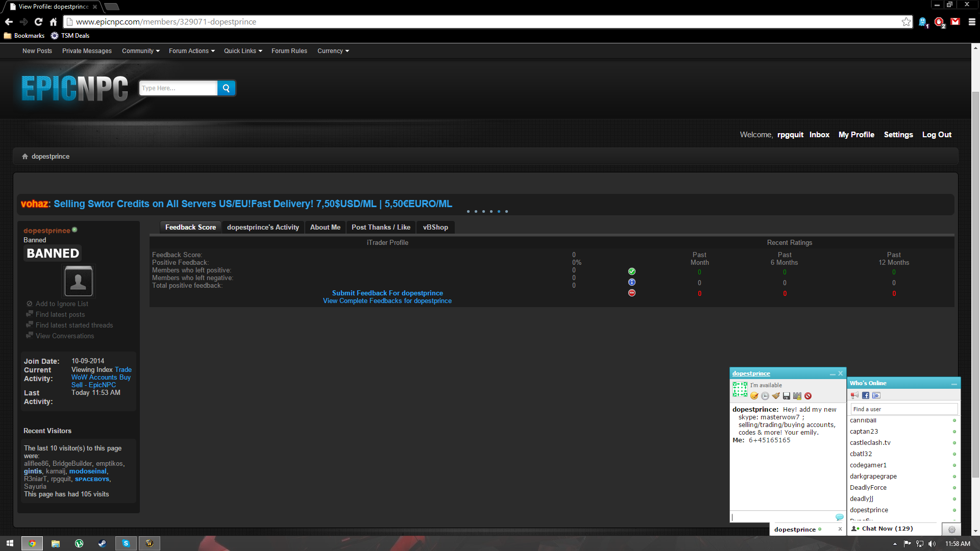Viewport: 980px width, 551px height.
Task: Click Find latest started threads
Action: (75, 325)
